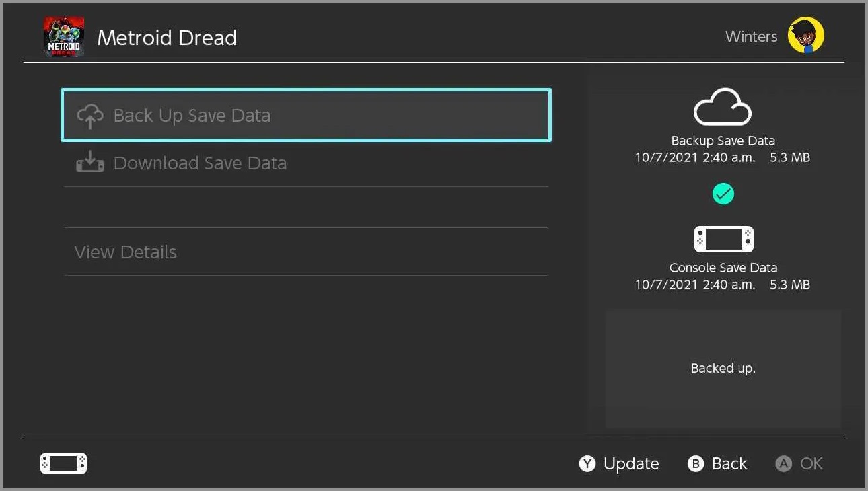Click the Y Update button icon
This screenshot has height=491, width=868.
coord(587,463)
